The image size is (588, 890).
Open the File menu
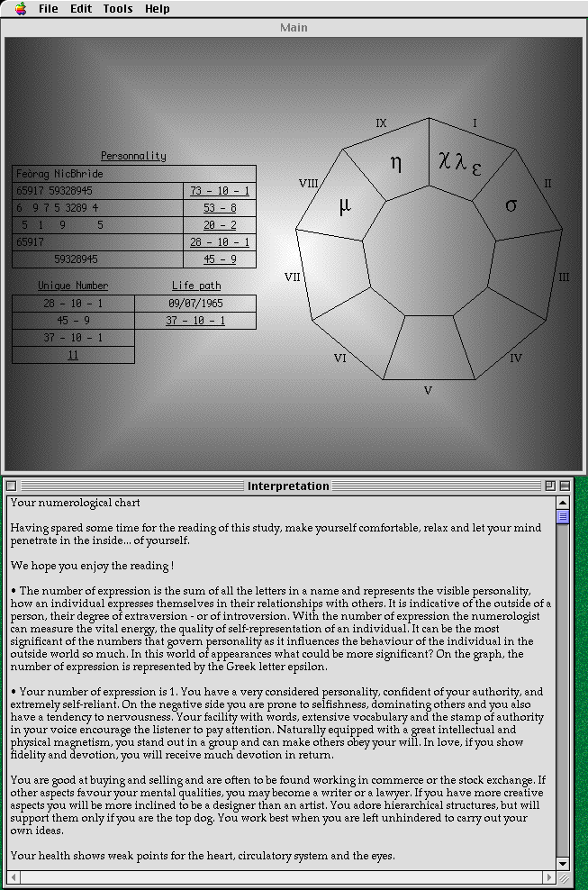coord(49,8)
